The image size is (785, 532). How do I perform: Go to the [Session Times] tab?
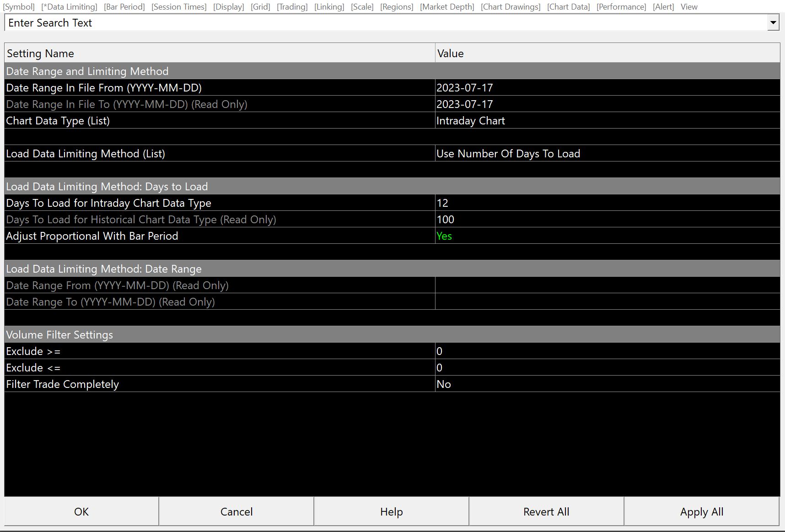point(179,7)
